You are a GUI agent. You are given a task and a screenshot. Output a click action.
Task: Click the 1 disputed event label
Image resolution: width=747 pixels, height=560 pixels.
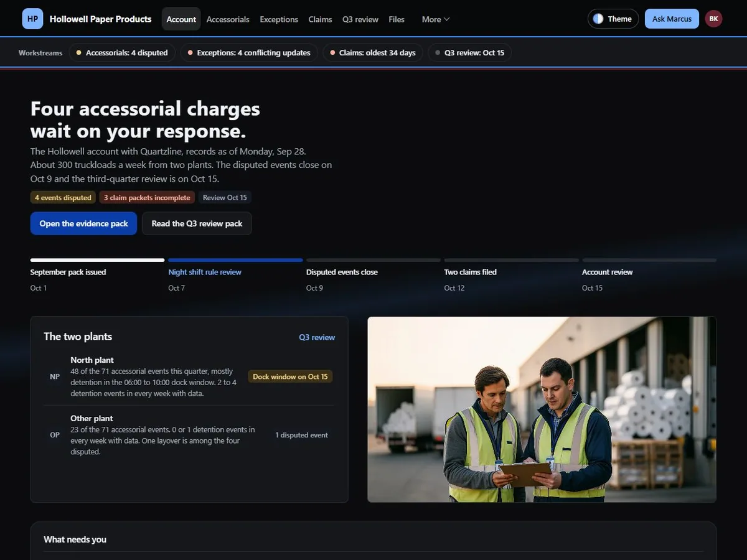click(302, 435)
